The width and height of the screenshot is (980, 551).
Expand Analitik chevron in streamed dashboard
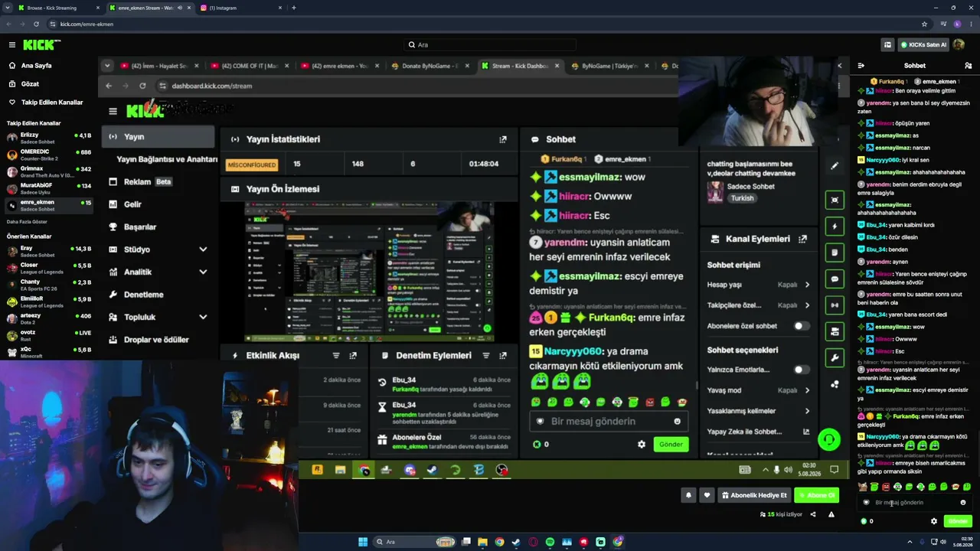click(x=203, y=272)
